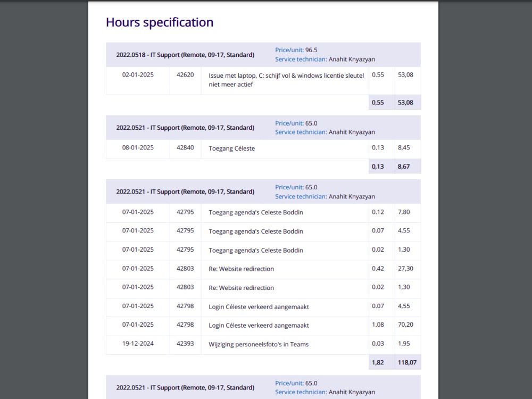532x399 pixels.
Task: Select the 'Issue met laptop, C: schijf vol' description
Action: tap(286, 80)
